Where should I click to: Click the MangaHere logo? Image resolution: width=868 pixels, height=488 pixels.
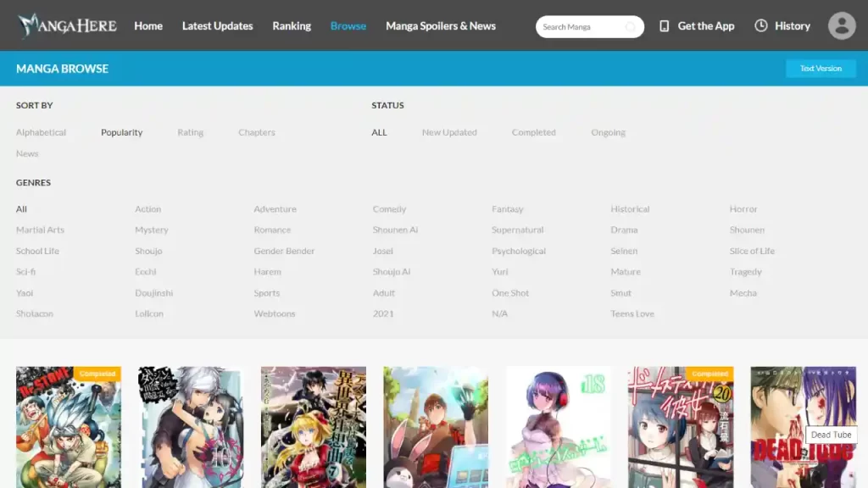[x=67, y=25]
